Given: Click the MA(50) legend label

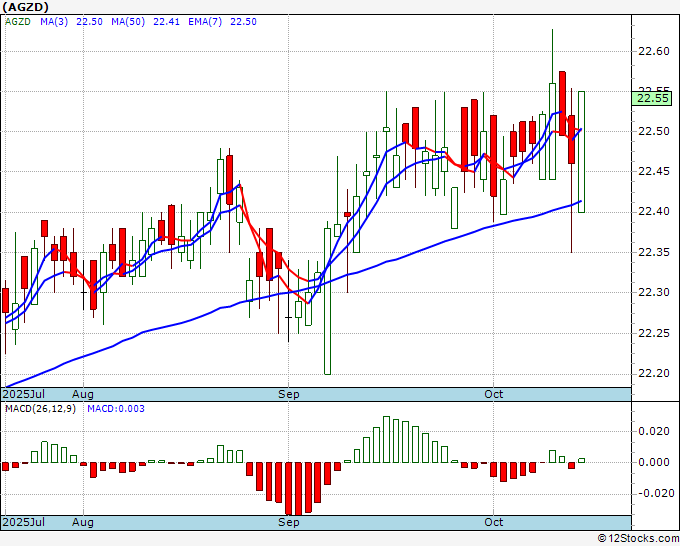Looking at the screenshot, I should click(128, 22).
